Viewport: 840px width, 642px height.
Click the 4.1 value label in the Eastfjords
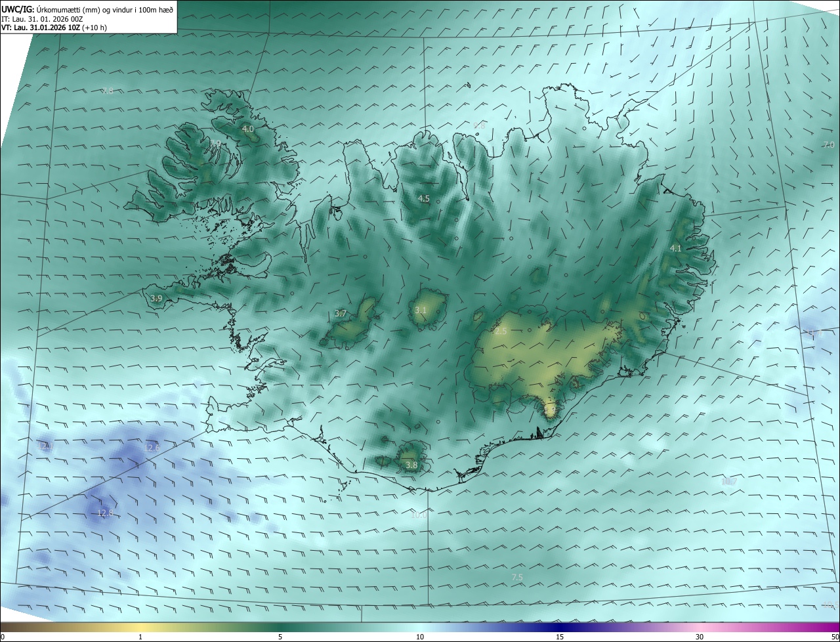676,249
